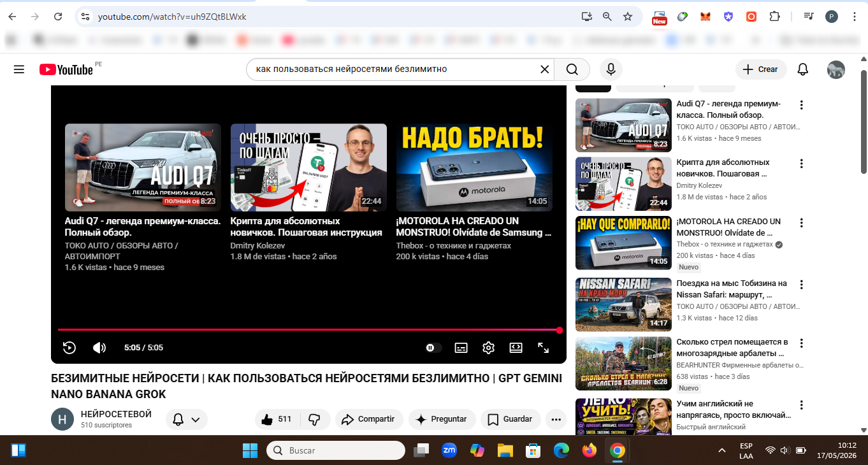
Task: Go to the YouTube home logo
Action: (66, 69)
